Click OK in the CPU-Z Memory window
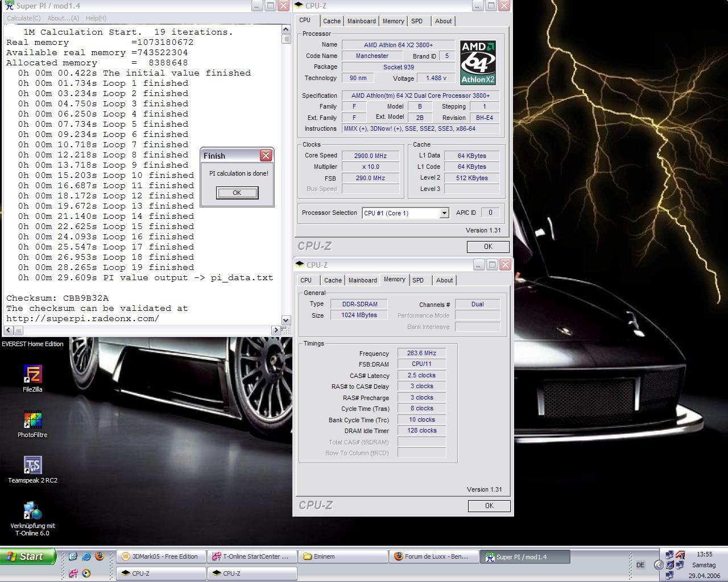This screenshot has height=582, width=728. (489, 506)
